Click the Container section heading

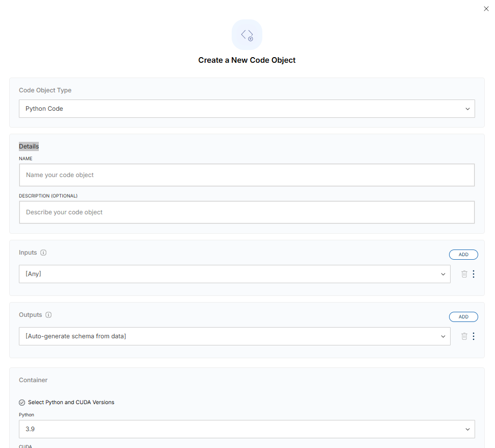[33, 380]
